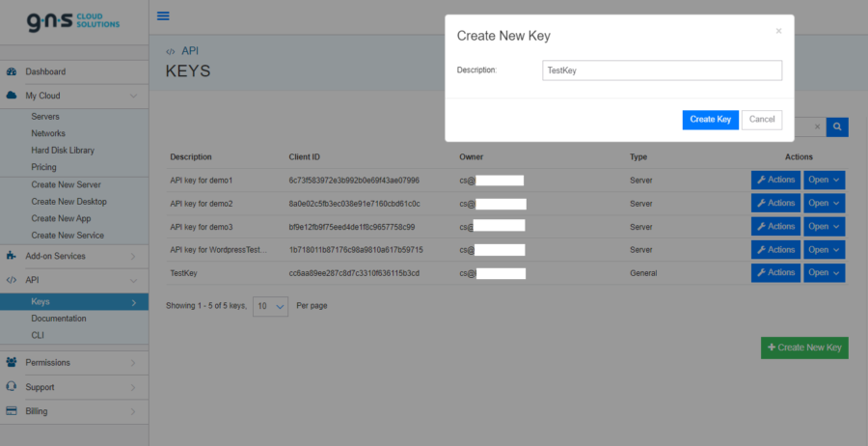The width and height of the screenshot is (868, 446).
Task: Click Actions for API key for demo1
Action: click(x=775, y=180)
